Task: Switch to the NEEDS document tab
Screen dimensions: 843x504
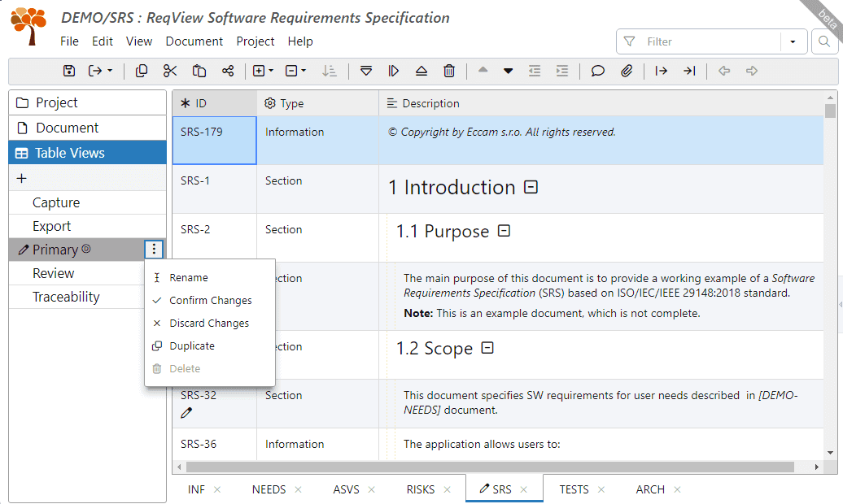Action: 269,489
